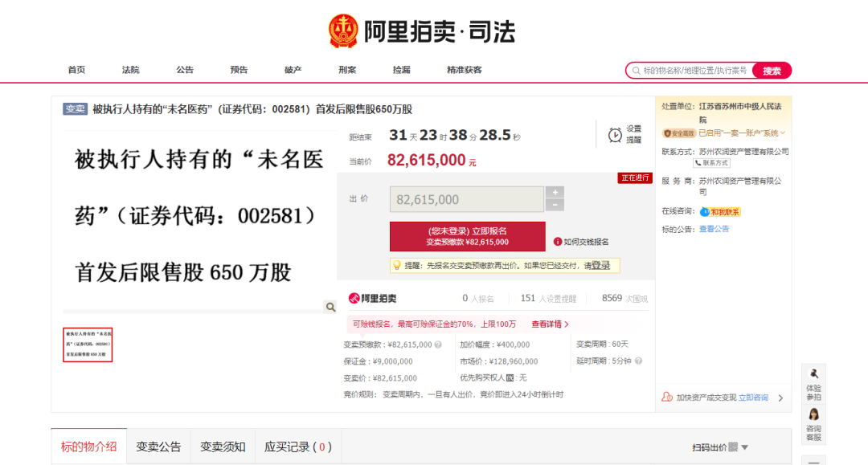This screenshot has height=465, width=868.
Task: Click the 咨询客服 avatar icon
Action: tap(813, 414)
